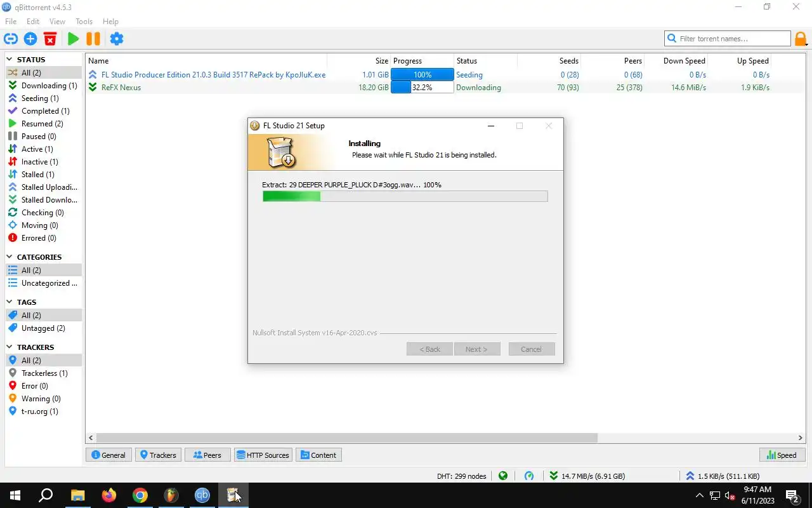Click the Filter torrent names search field
Image resolution: width=812 pixels, height=508 pixels.
coord(728,39)
